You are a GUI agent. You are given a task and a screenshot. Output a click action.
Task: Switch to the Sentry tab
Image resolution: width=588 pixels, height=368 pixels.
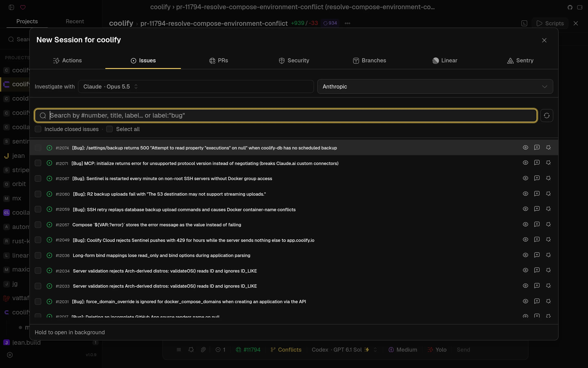point(520,61)
